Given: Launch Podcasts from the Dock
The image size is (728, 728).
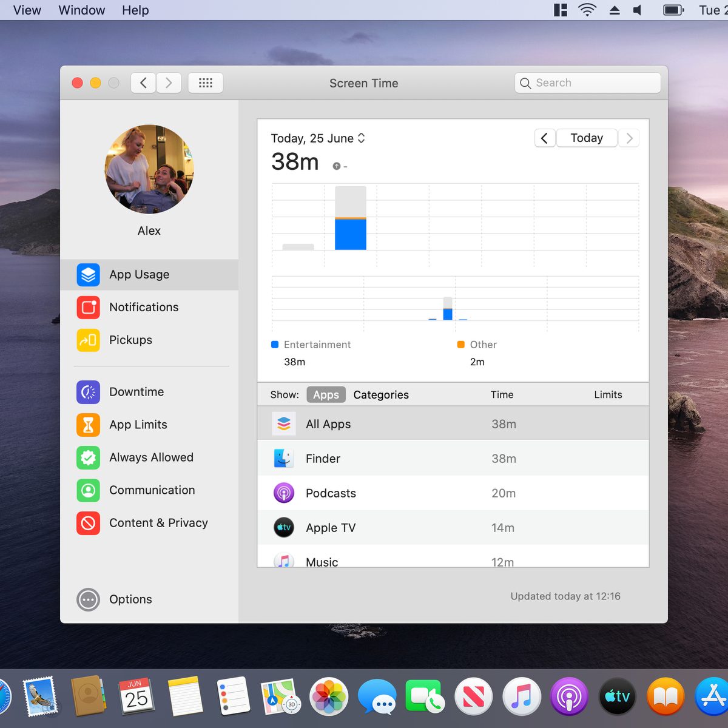Looking at the screenshot, I should tap(569, 696).
